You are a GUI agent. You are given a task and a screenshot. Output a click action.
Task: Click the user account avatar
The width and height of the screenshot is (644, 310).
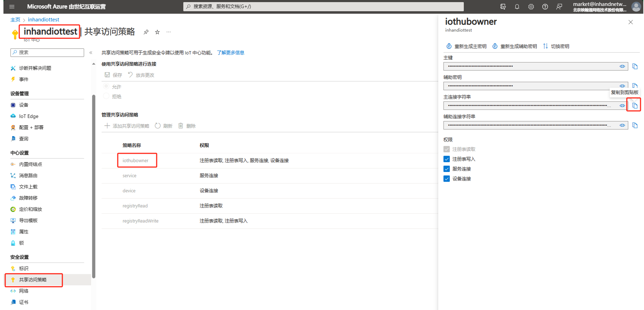click(636, 7)
